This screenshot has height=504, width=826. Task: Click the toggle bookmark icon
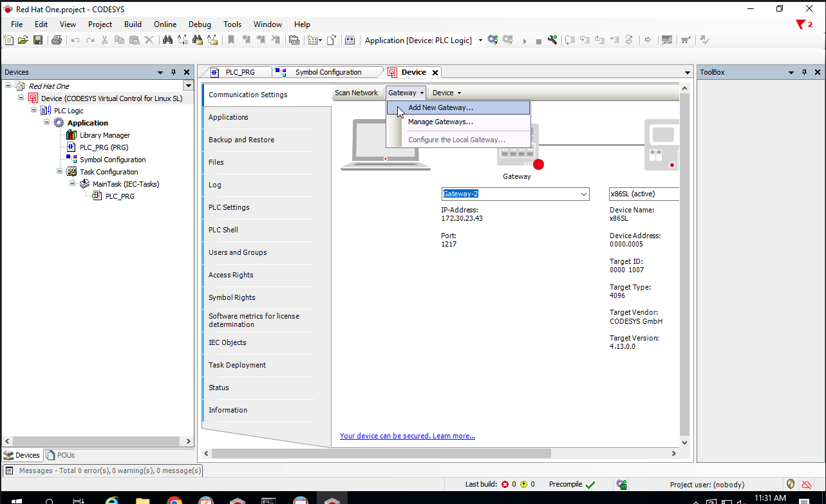tap(231, 40)
